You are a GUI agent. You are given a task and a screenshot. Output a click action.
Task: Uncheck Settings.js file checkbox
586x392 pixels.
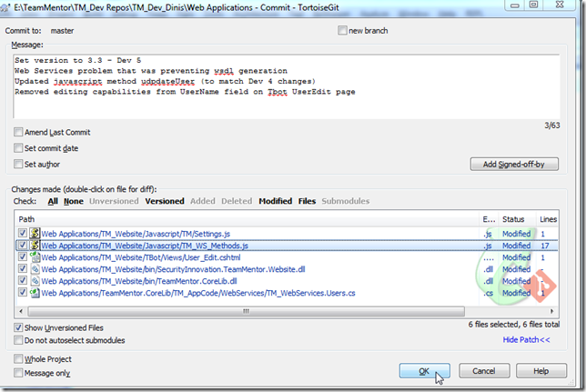[23, 233]
